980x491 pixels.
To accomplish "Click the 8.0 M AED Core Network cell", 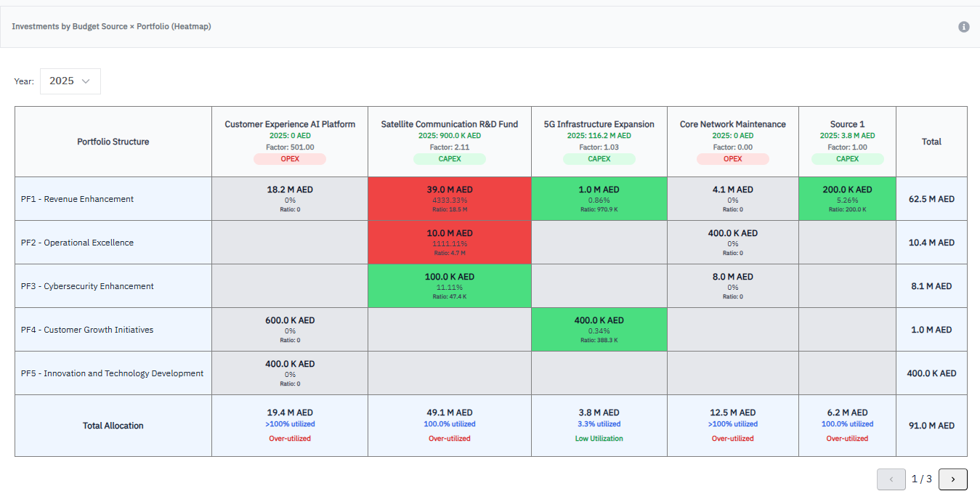I will tap(732, 285).
